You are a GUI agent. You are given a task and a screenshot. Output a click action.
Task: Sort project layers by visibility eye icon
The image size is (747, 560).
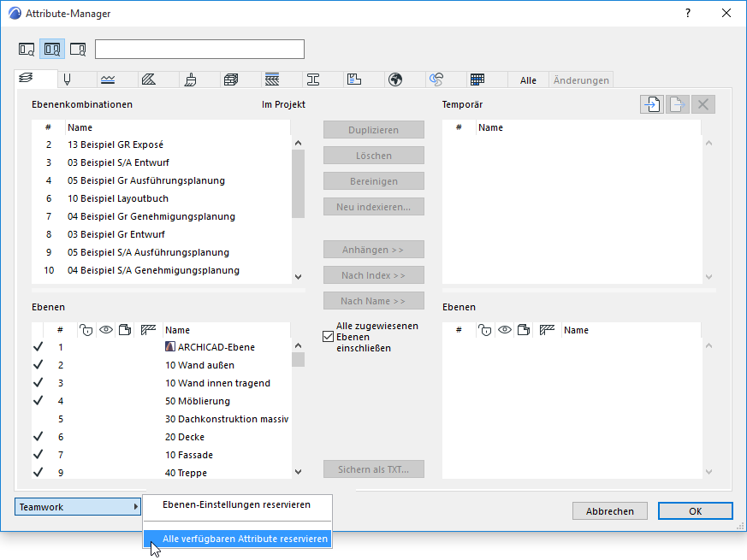pyautogui.click(x=106, y=329)
